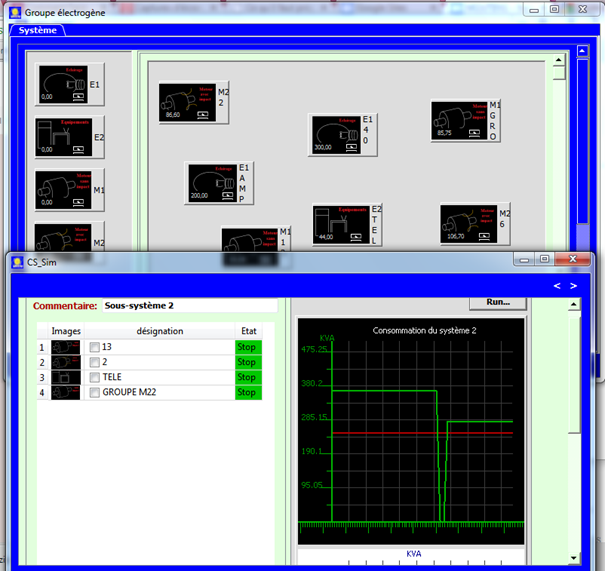
Task: Click the Etat column header
Action: (249, 331)
